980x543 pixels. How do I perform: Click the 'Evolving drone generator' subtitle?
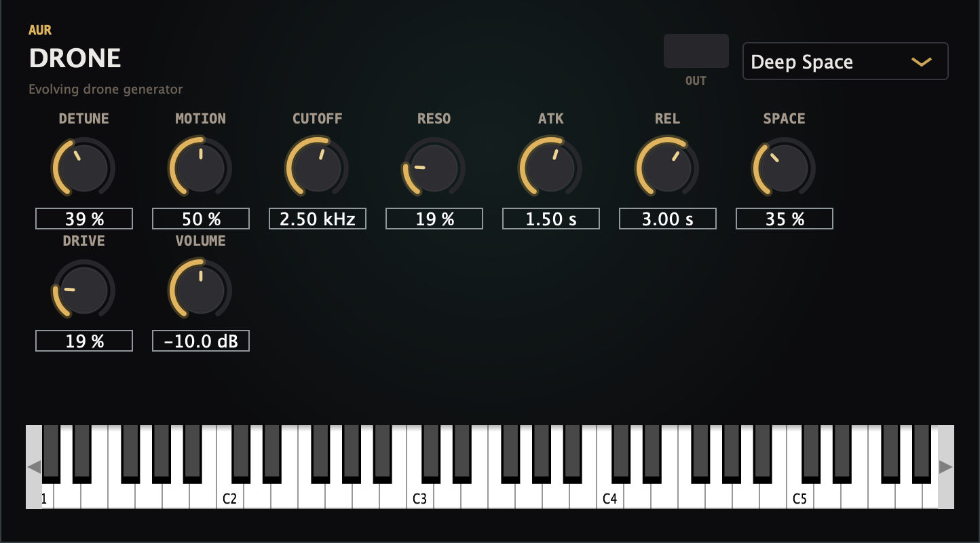(106, 89)
